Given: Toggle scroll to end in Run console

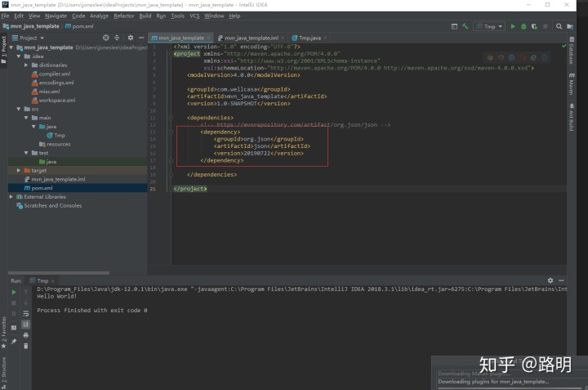Looking at the screenshot, I should pyautogui.click(x=26, y=325).
